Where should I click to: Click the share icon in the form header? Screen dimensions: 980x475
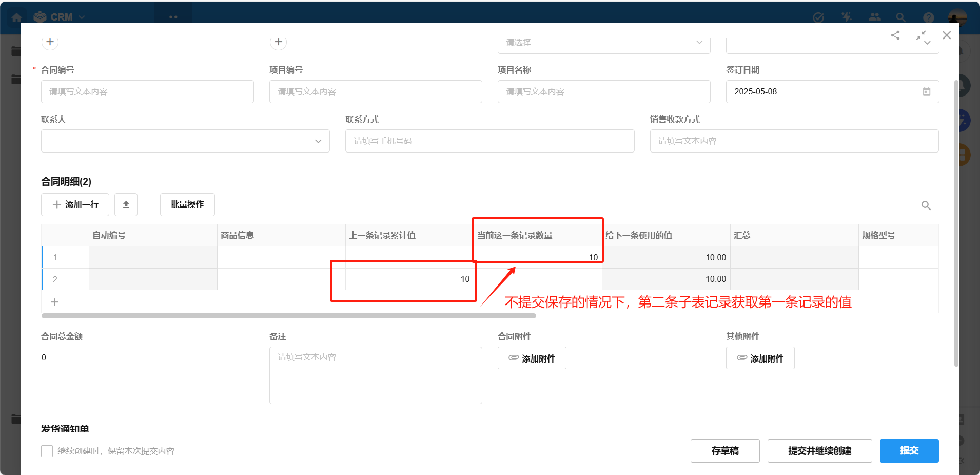895,35
